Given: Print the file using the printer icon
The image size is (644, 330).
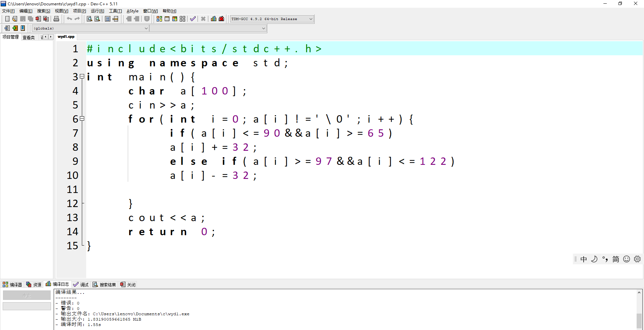Looking at the screenshot, I should (x=56, y=19).
